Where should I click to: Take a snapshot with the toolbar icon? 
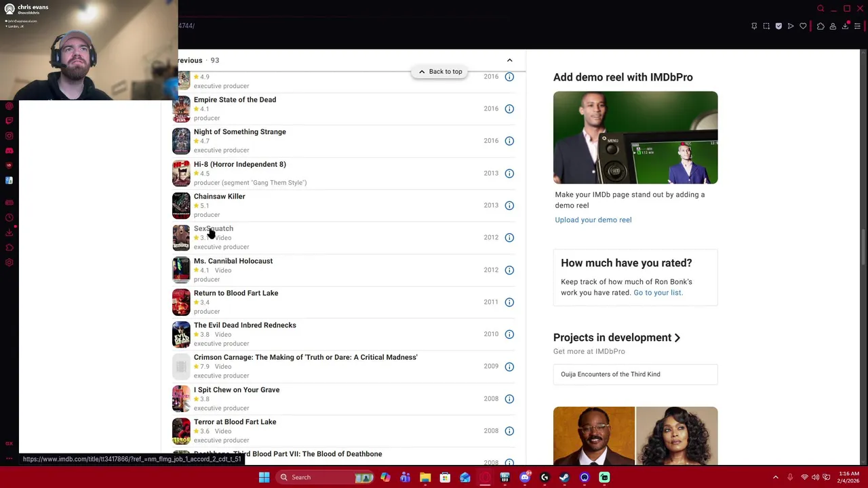click(x=766, y=26)
